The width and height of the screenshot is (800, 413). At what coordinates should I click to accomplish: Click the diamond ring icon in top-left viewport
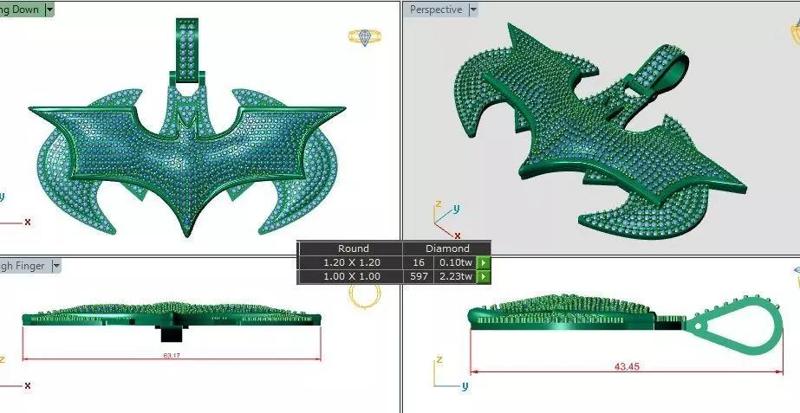pyautogui.click(x=364, y=37)
